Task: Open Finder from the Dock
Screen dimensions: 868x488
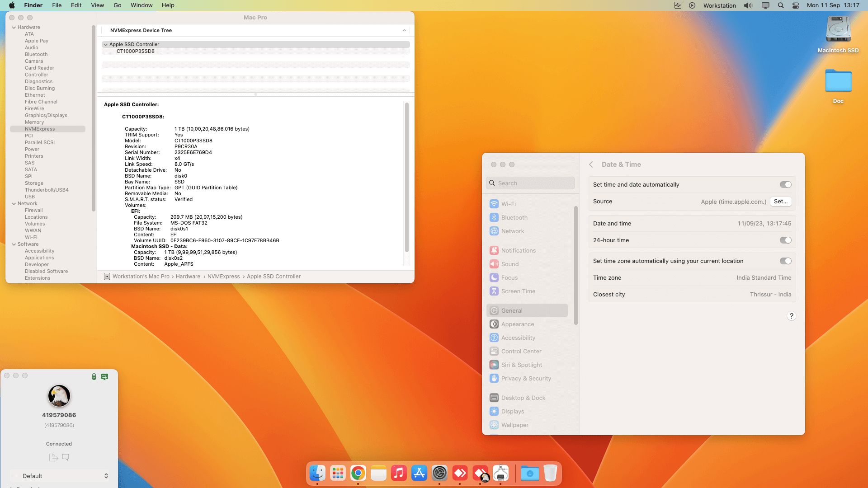Action: pos(317,473)
